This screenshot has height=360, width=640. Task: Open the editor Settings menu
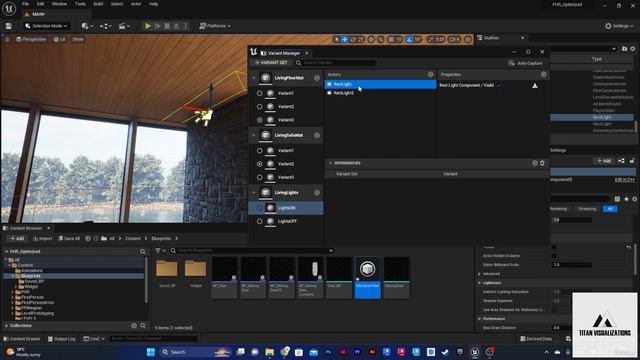[x=619, y=26]
